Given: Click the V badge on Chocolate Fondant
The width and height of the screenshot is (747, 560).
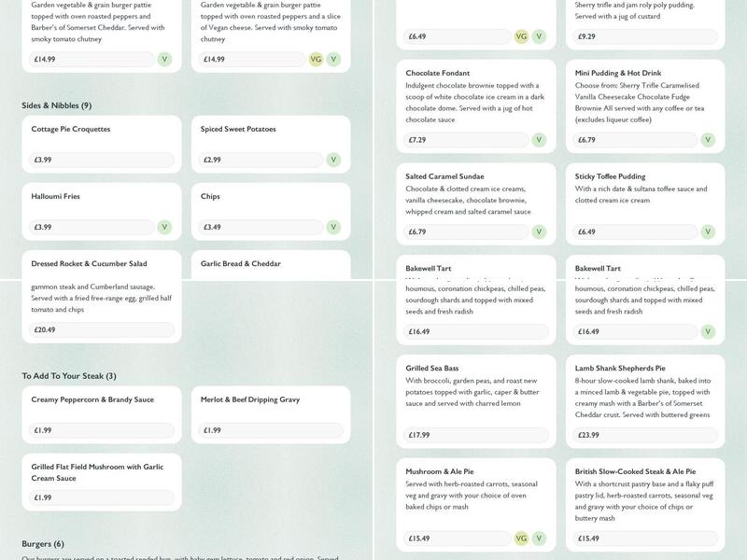Looking at the screenshot, I should click(539, 140).
